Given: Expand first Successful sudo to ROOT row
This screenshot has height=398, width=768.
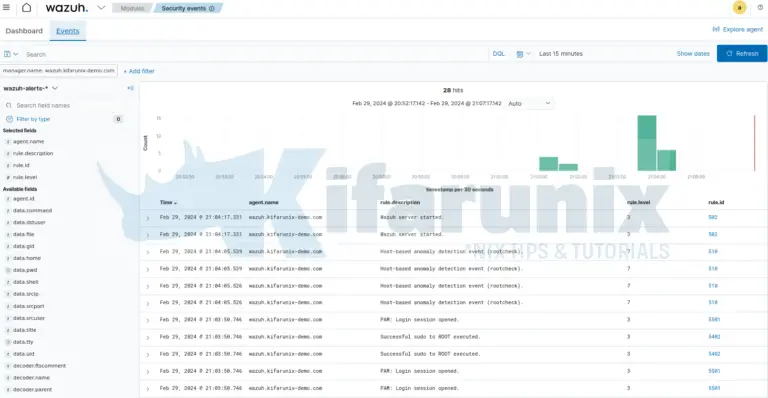Looking at the screenshot, I should pyautogui.click(x=147, y=338).
